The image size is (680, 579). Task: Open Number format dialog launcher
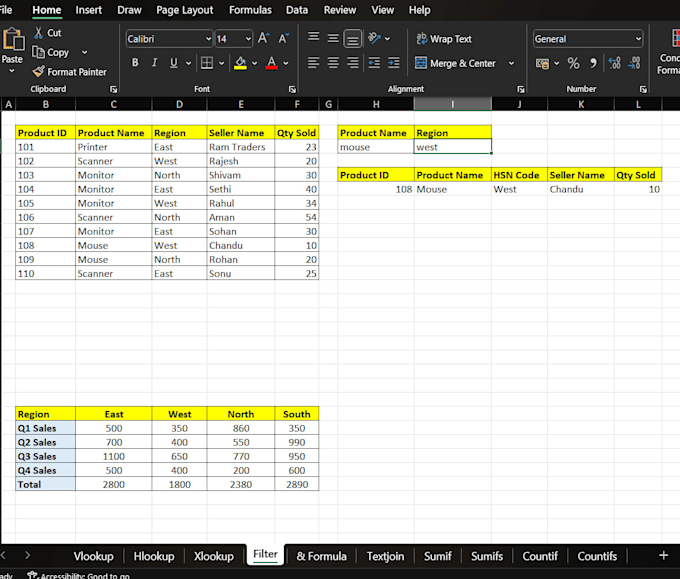click(x=643, y=89)
